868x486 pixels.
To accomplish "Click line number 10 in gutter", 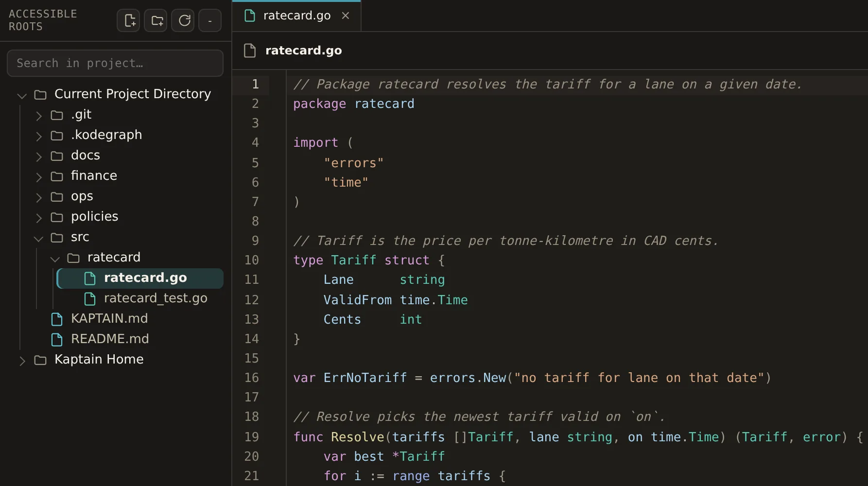I will [251, 260].
